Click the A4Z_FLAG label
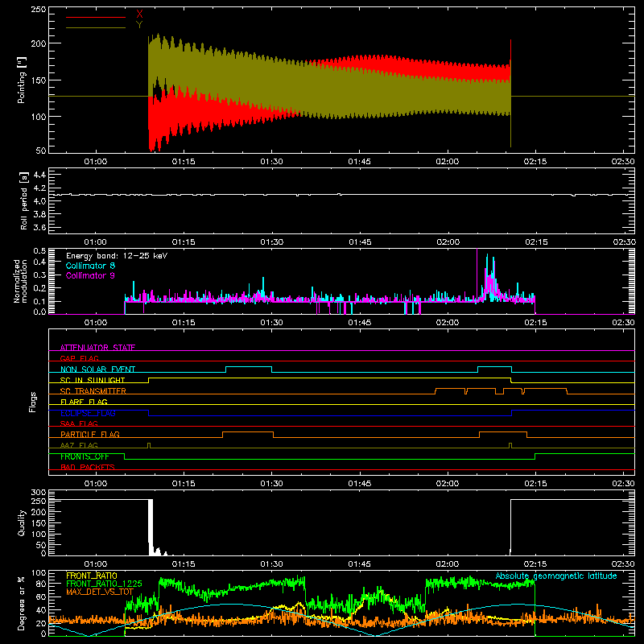The image size is (644, 644). pos(79,445)
